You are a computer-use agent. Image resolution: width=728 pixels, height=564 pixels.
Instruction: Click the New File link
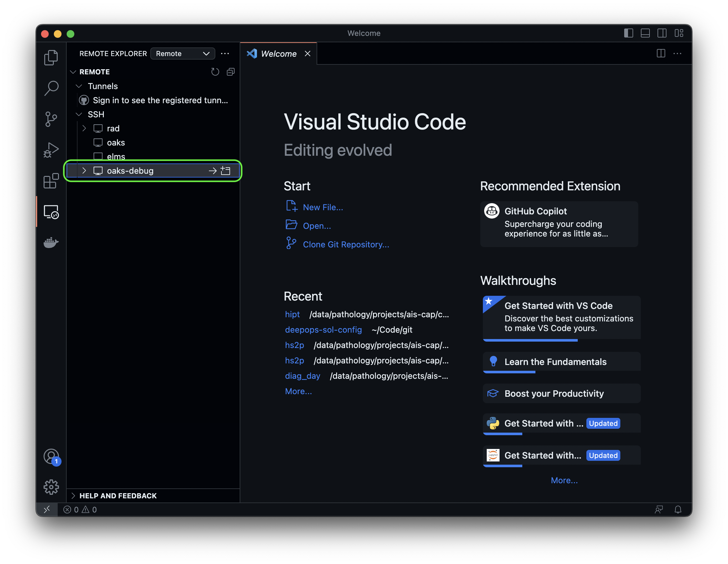tap(323, 207)
